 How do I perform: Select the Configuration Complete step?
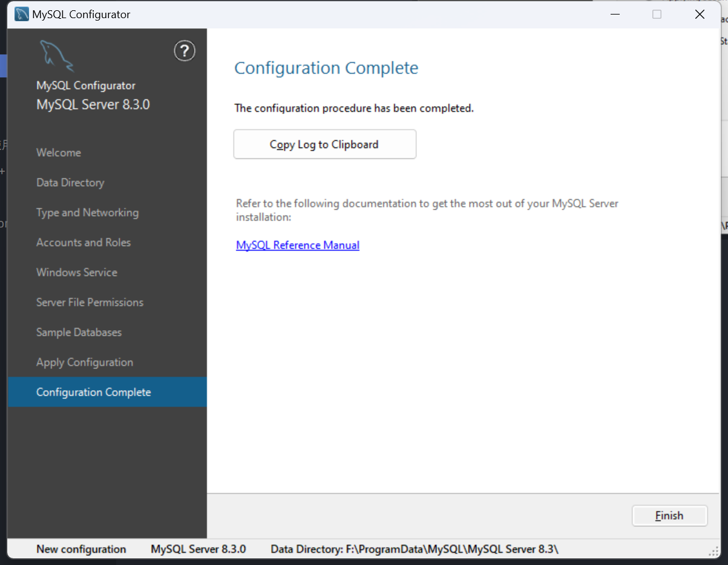(107, 392)
